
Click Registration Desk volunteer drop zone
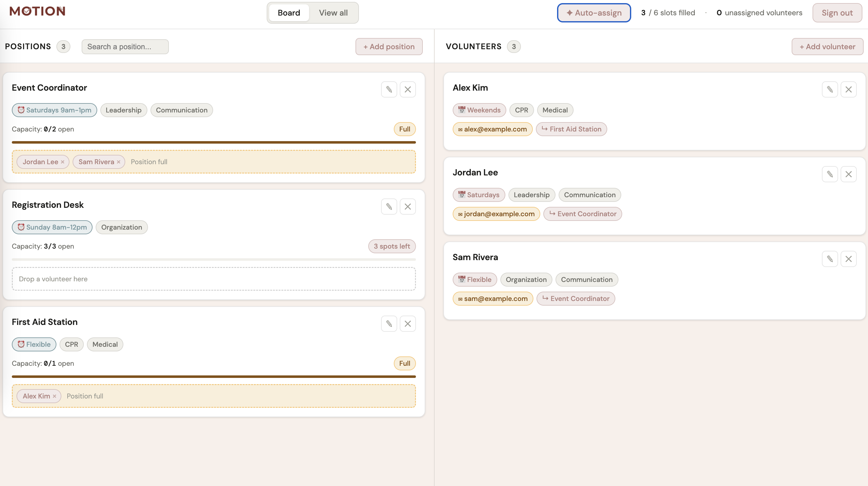coord(214,279)
